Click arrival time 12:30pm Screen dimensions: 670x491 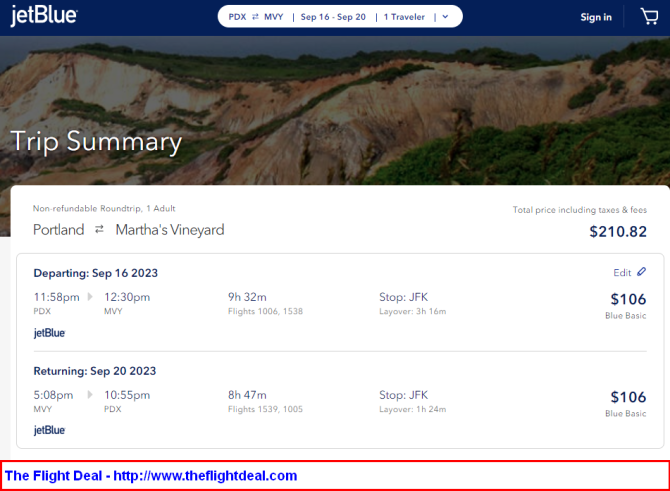click(127, 297)
